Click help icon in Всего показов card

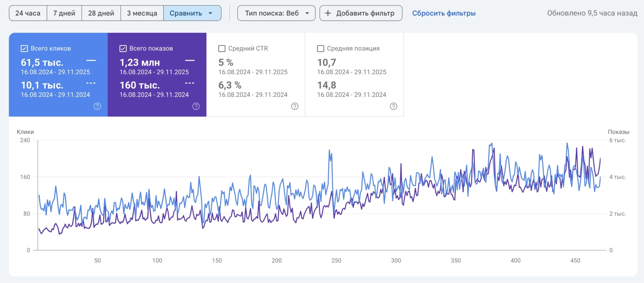196,106
